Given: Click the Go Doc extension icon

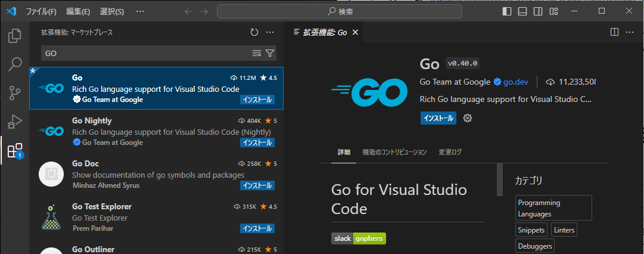Looking at the screenshot, I should (51, 174).
